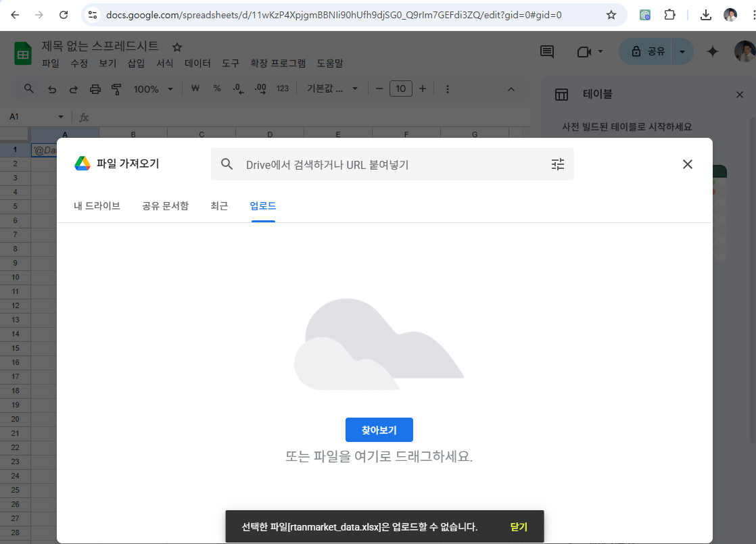This screenshot has width=756, height=544.
Task: Collapse the toolbar header with the chevron
Action: coord(511,89)
